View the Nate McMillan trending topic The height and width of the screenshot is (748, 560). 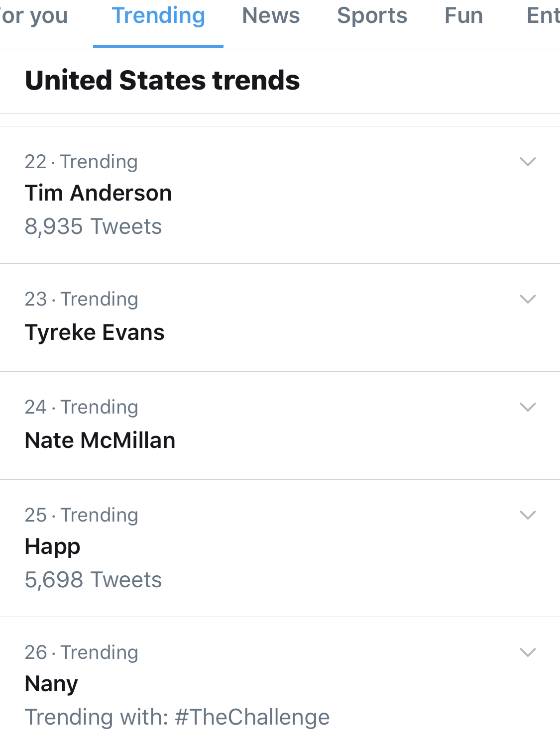tap(280, 426)
